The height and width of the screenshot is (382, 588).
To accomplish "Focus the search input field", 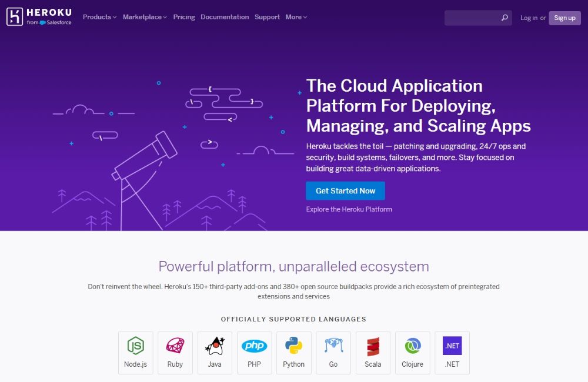I will 472,18.
